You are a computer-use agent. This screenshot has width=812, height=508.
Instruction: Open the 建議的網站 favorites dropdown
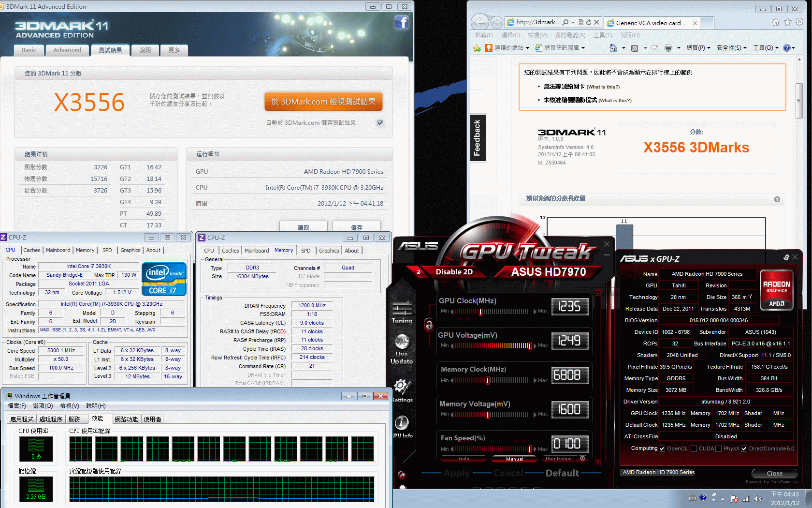click(507, 48)
